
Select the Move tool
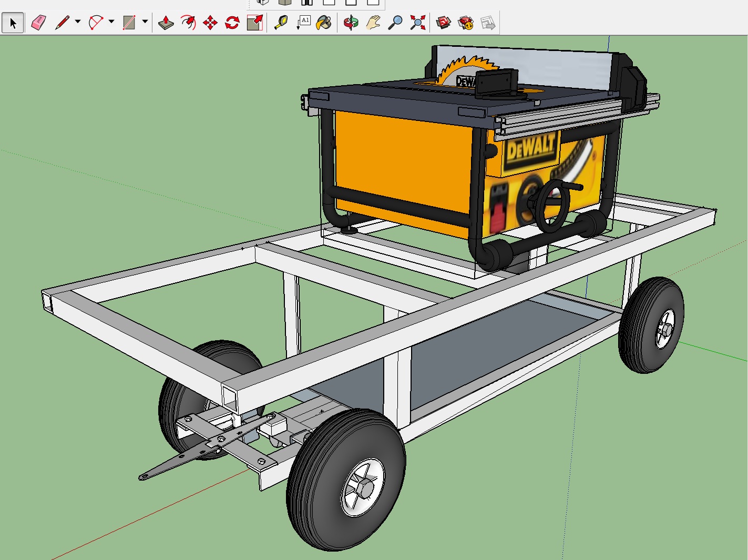(210, 23)
